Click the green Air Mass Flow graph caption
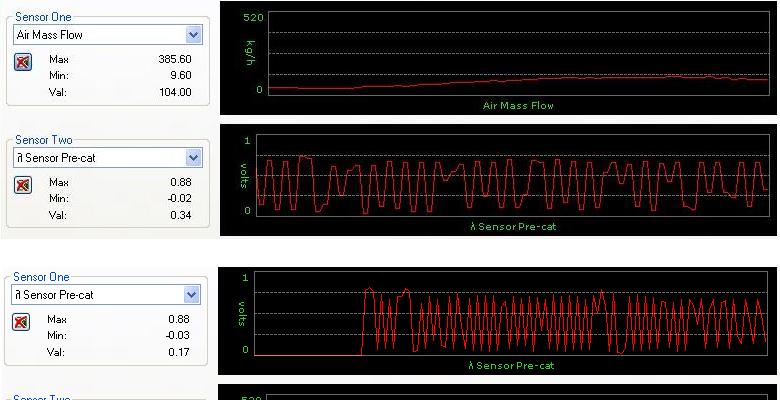The image size is (780, 400). pos(517,105)
